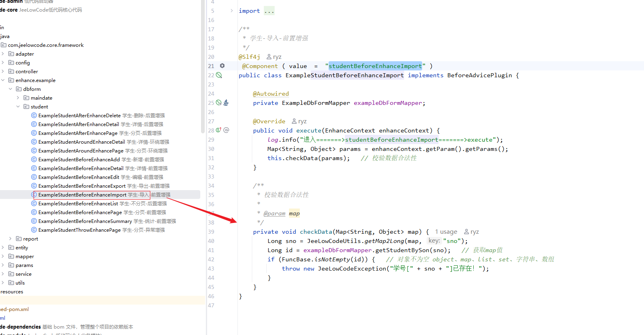Click getMap2Long method call on line 40
644x335 pixels.
(x=385, y=241)
